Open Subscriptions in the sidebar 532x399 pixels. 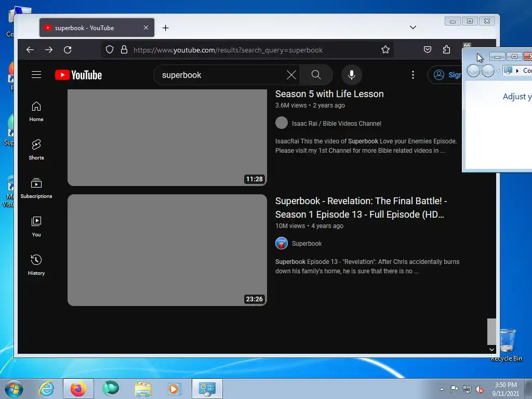point(36,188)
